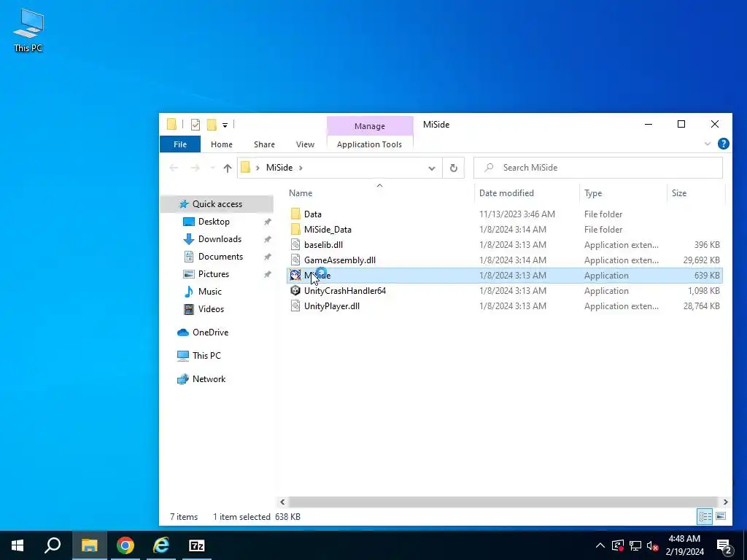This screenshot has width=747, height=560.
Task: Open the Customize Quick Access Toolbar dropdown
Action: click(225, 125)
